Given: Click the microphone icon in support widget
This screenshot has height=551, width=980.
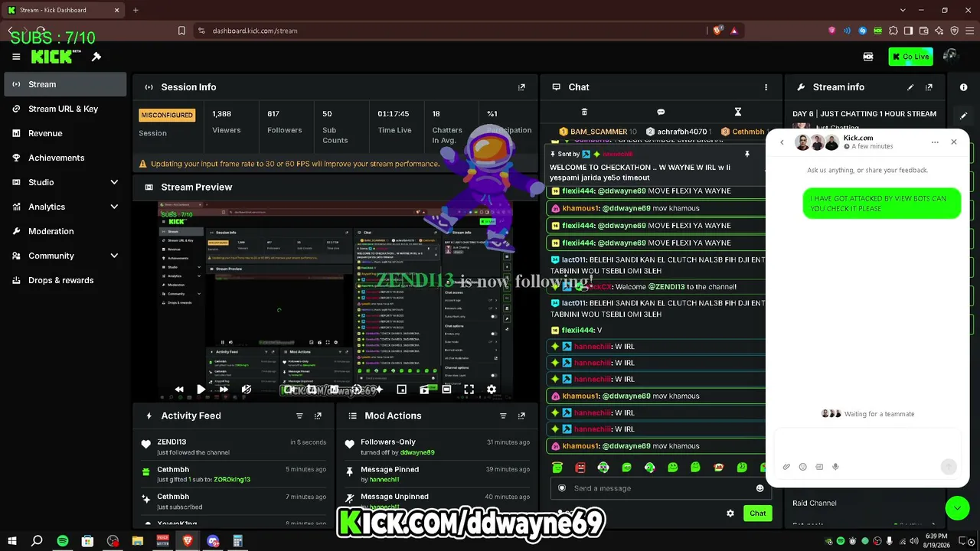Looking at the screenshot, I should (x=835, y=467).
